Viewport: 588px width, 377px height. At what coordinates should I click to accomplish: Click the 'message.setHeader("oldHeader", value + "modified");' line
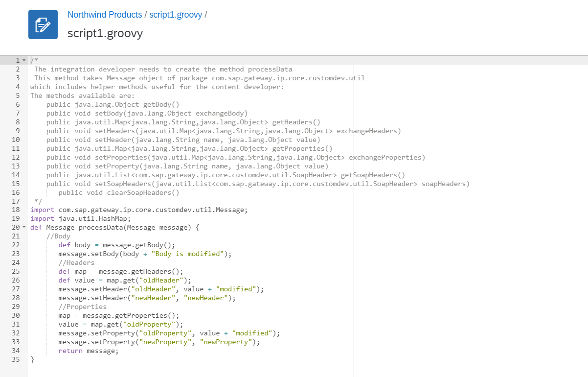[x=161, y=289]
